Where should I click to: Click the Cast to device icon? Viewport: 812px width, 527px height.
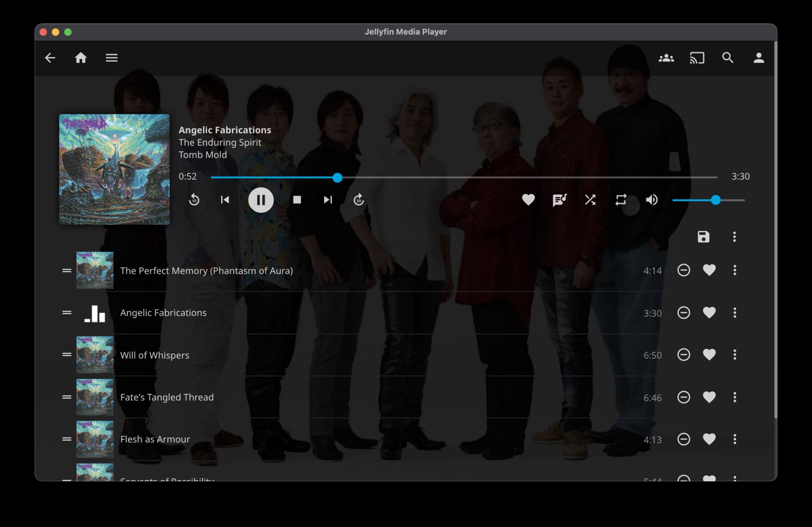pos(697,58)
